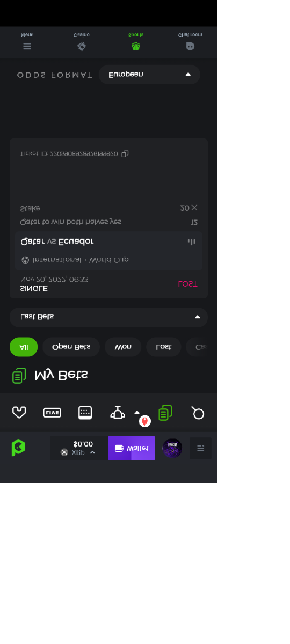Image resolution: width=290 pixels, height=644 pixels.
Task: Open the European odds format dropdown
Action: 149,75
